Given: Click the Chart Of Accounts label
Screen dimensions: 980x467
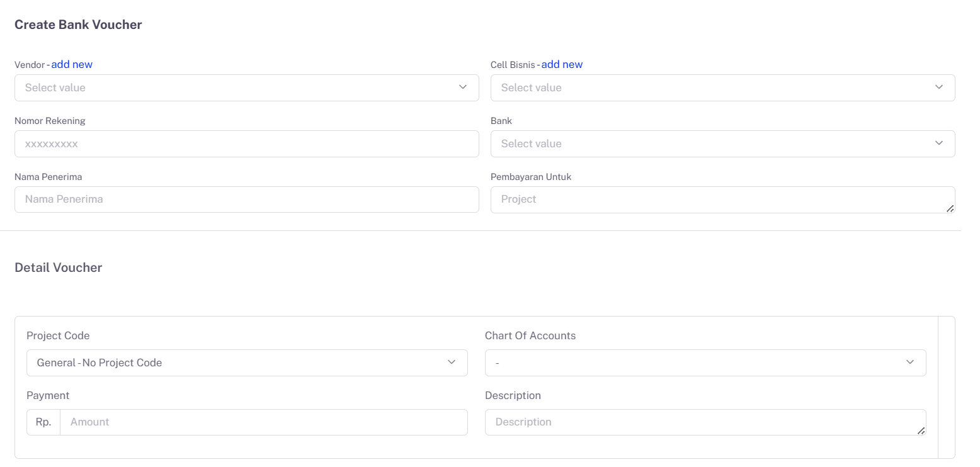Looking at the screenshot, I should click(530, 335).
